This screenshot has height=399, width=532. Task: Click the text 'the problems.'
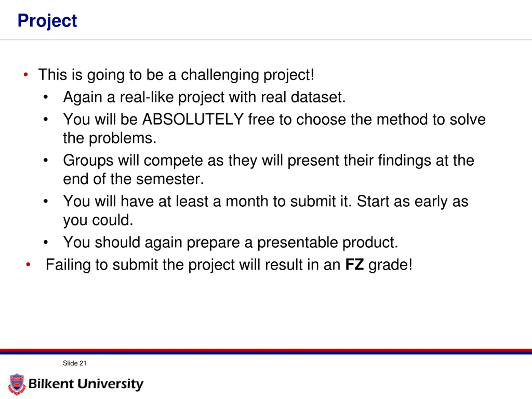point(110,139)
